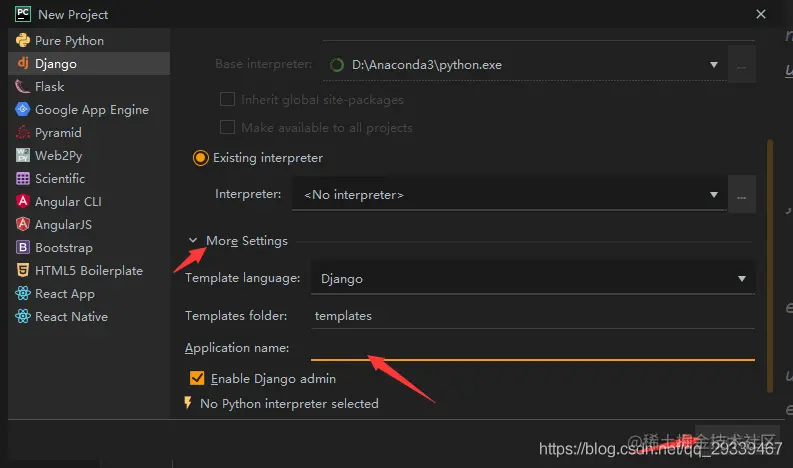Screen dimensions: 793x468
Task: Select Scientific project type
Action: (x=89, y=179)
